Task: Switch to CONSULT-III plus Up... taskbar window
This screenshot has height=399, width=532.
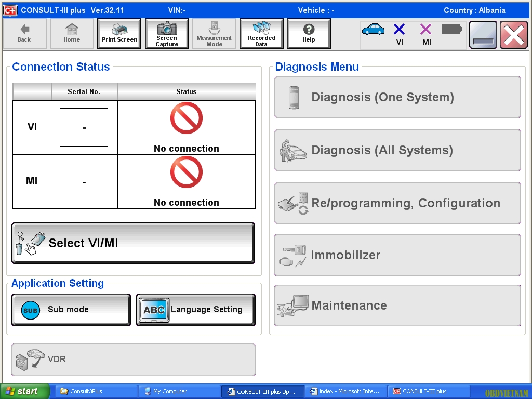Action: (x=262, y=391)
